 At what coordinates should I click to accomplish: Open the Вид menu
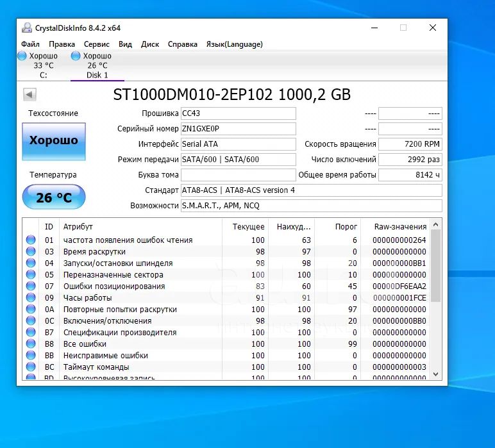tap(125, 44)
